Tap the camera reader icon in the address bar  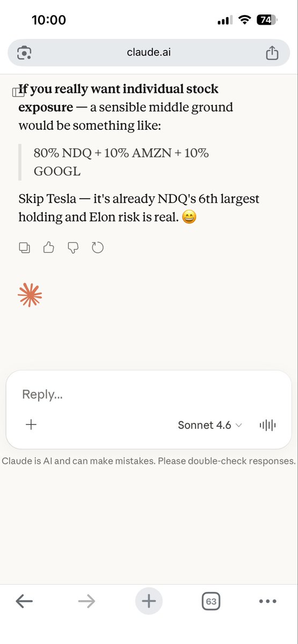(25, 53)
